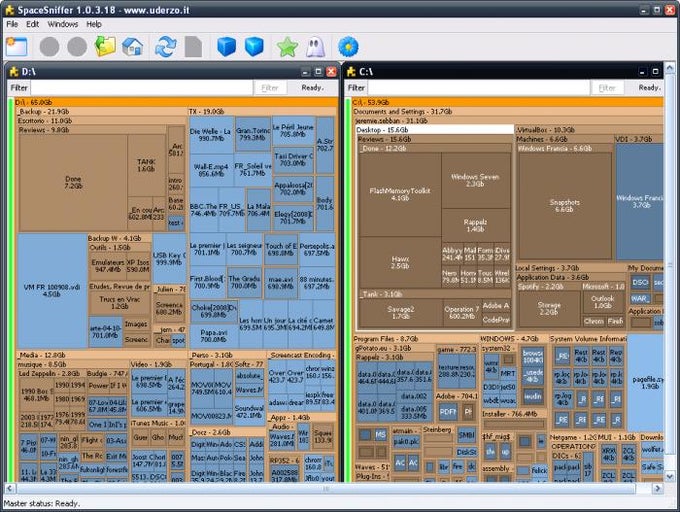680x512 pixels.
Task: Click the vertical scrollbar down arrow
Action: click(x=670, y=476)
